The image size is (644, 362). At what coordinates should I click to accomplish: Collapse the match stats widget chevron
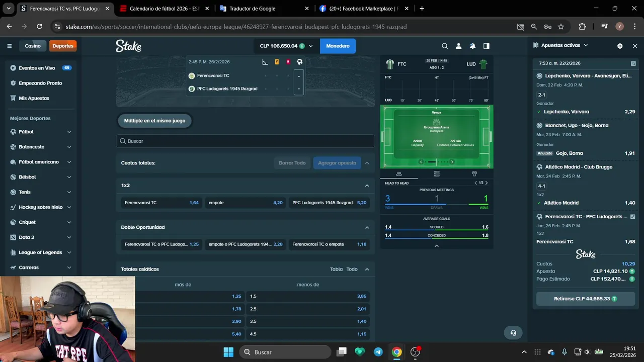point(437,246)
